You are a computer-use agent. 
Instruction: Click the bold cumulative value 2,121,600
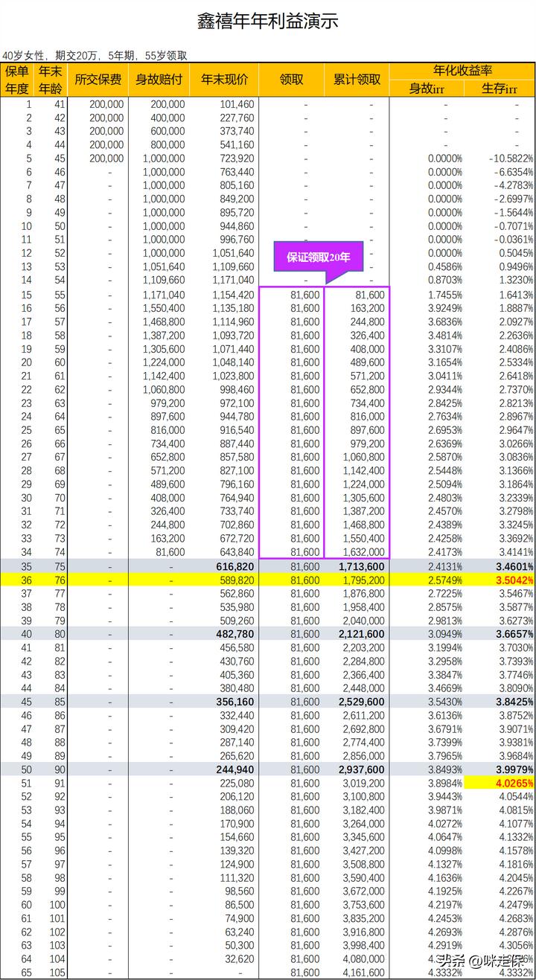click(x=361, y=634)
